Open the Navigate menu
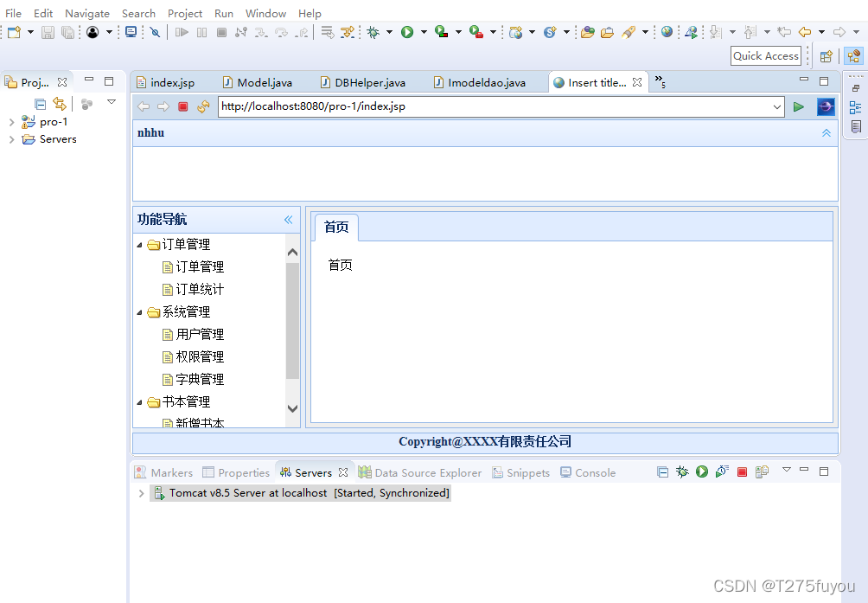868x603 pixels. [x=87, y=13]
